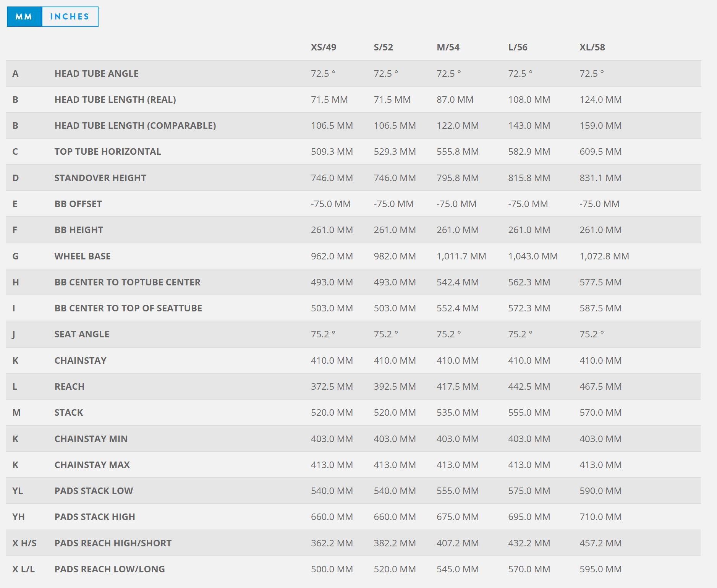This screenshot has height=588, width=717.
Task: Select the 87.0 MM head tube value
Action: (x=455, y=99)
